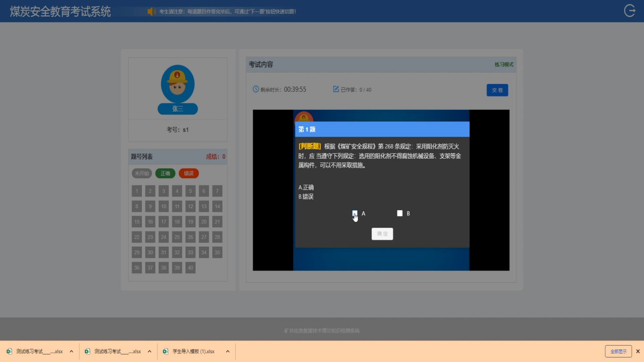
Task: Click the 确定 confirm button
Action: [382, 234]
